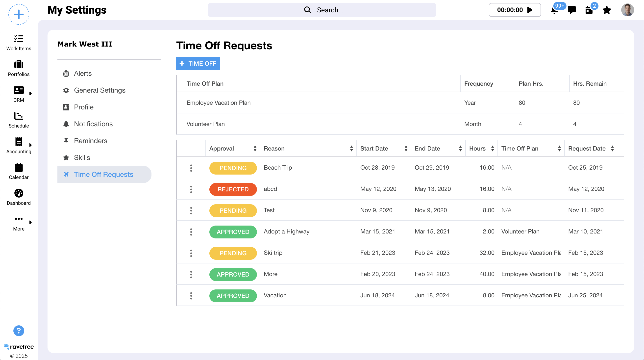Sort by the Request Date column
The image size is (644, 360).
[x=612, y=149]
